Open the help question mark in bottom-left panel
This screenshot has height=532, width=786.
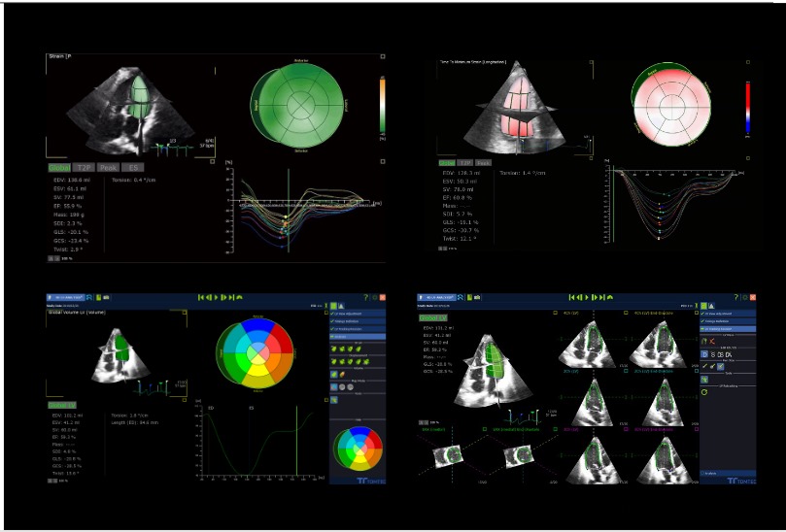(x=364, y=296)
